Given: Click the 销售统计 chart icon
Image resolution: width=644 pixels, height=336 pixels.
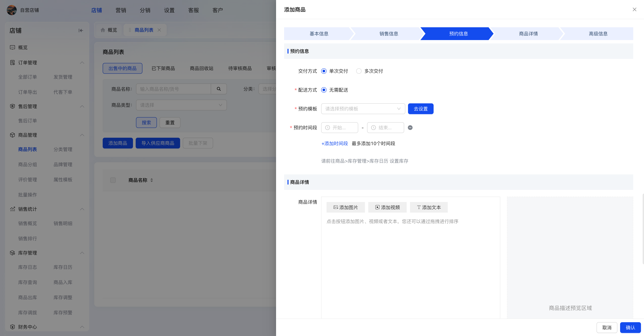Looking at the screenshot, I should pos(12,209).
